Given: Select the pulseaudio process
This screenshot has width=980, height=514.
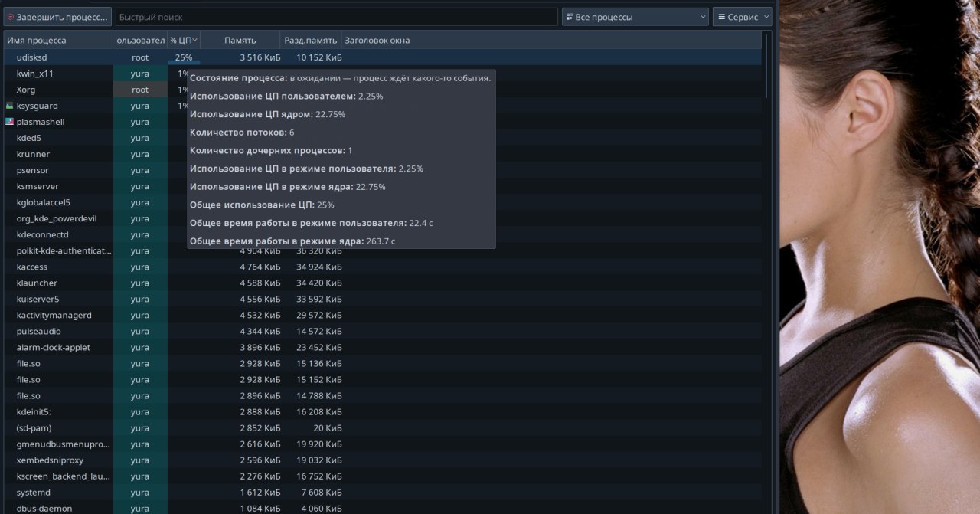Looking at the screenshot, I should (38, 331).
